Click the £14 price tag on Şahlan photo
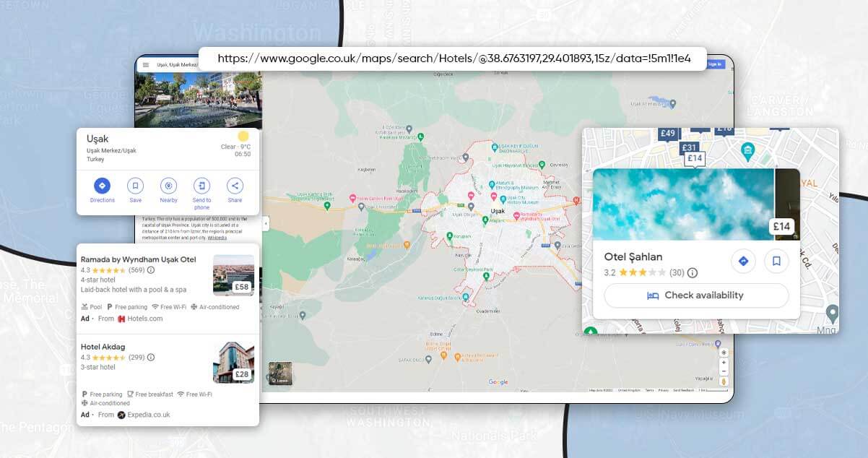This screenshot has width=868, height=458. click(782, 227)
